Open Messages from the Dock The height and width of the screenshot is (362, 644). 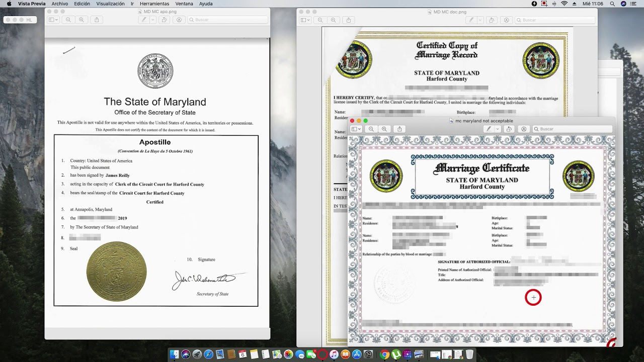299,354
